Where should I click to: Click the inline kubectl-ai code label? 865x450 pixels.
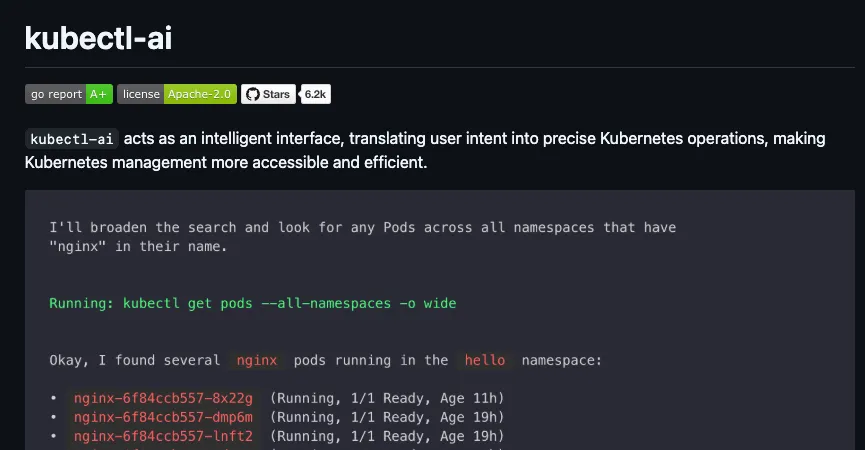click(x=72, y=139)
